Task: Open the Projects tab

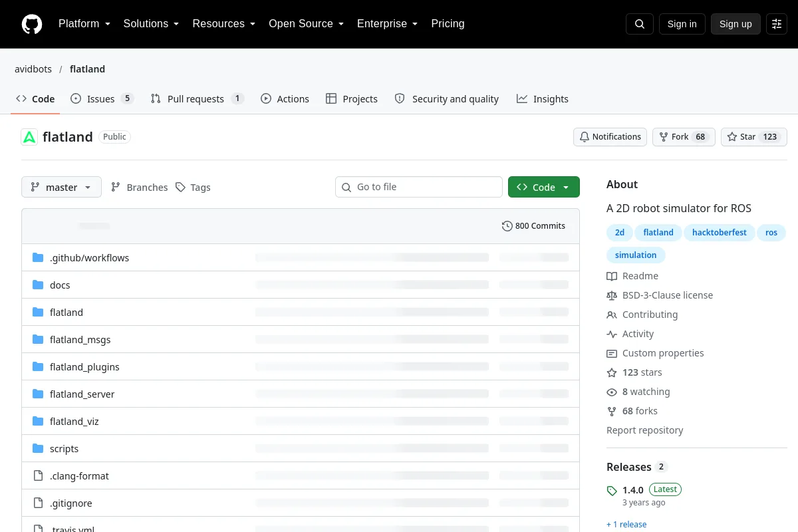Action: 352,99
